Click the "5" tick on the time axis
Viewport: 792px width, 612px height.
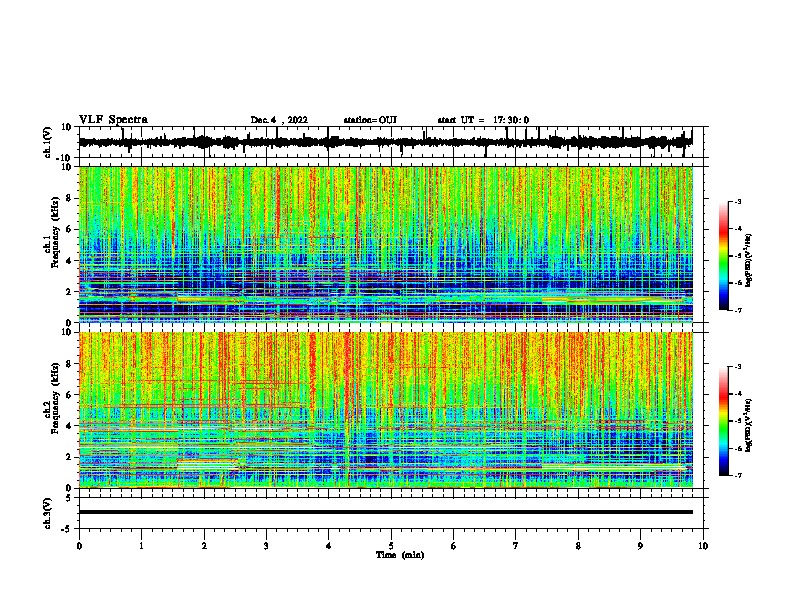click(x=391, y=546)
